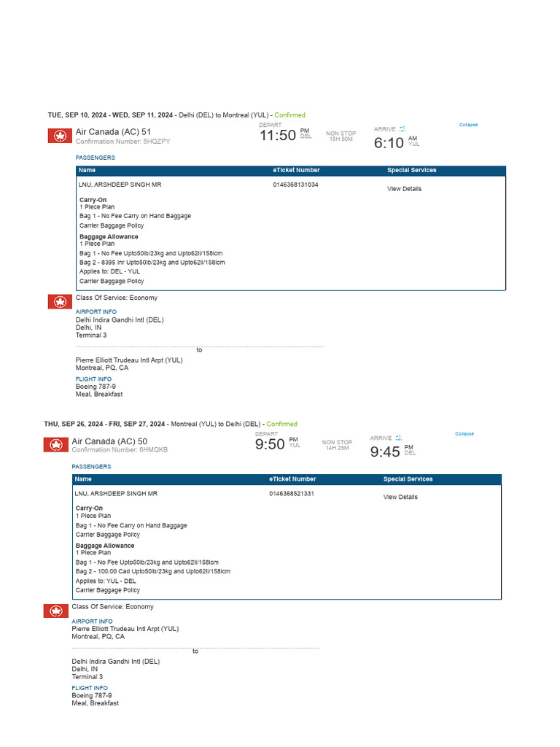The height and width of the screenshot is (747, 560).
Task: Click the Air Canada logo beside flight AC 50
Action: click(x=55, y=445)
